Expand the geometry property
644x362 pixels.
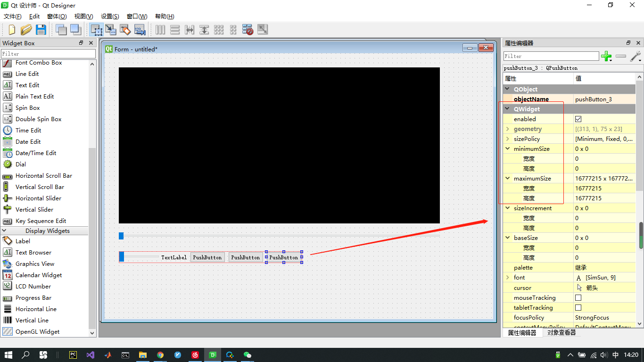508,129
